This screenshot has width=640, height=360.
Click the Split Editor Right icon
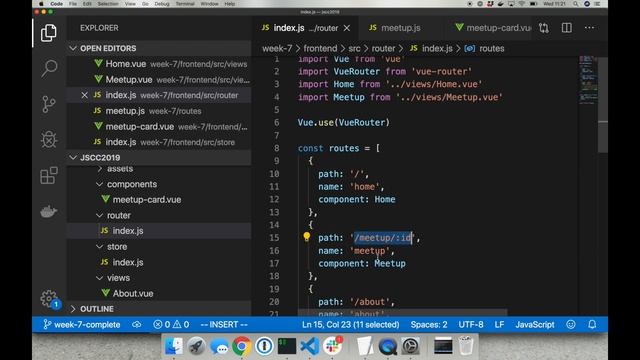point(567,28)
